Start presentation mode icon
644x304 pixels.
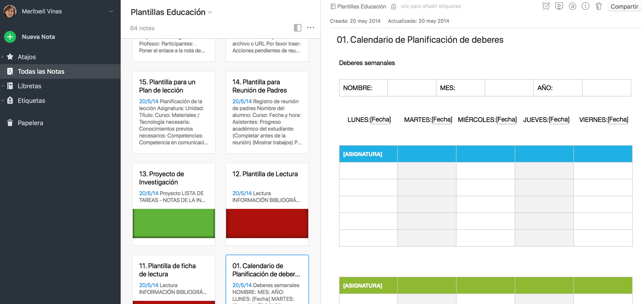coord(559,6)
